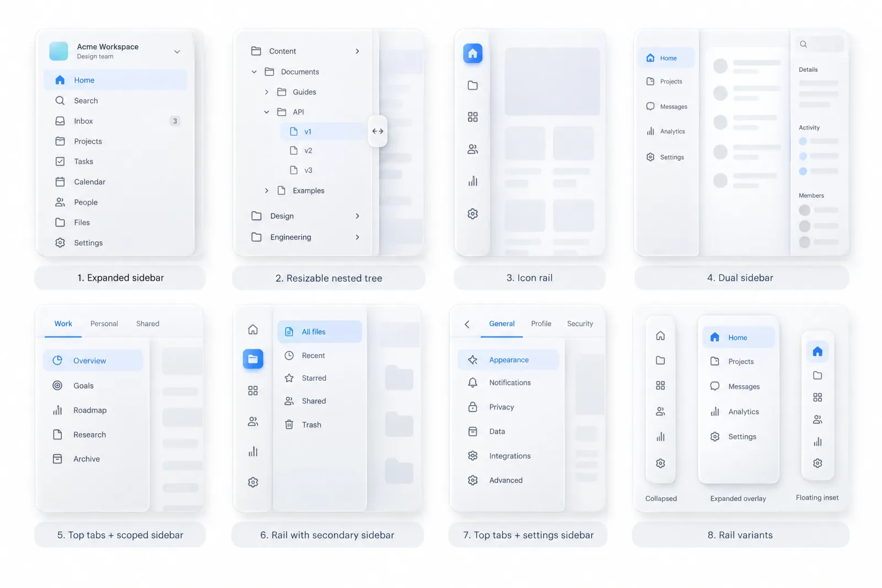882x588 pixels.
Task: Click Tasks checkbox icon in expanded sidebar
Action: point(60,161)
